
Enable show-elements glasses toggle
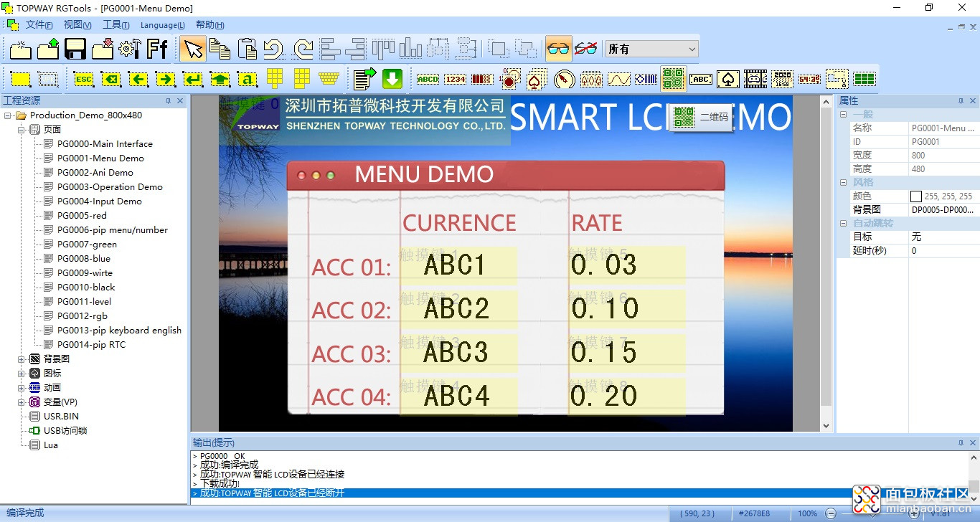(x=558, y=49)
